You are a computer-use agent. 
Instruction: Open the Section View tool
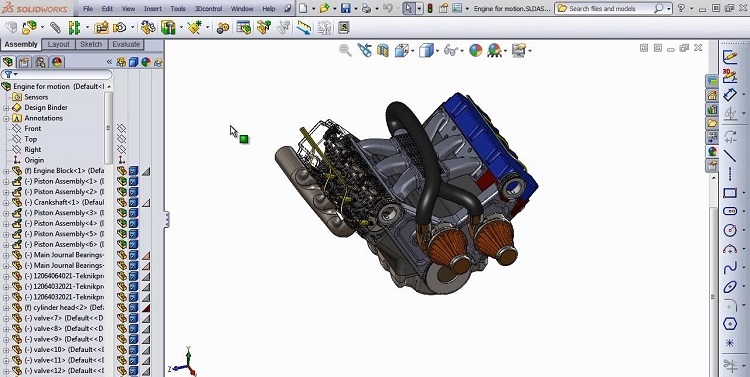tap(383, 50)
